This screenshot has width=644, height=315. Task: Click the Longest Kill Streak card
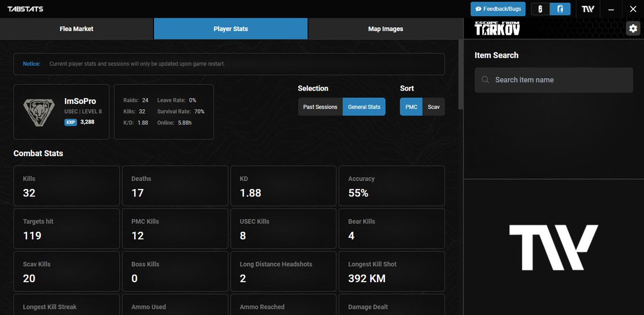pyautogui.click(x=67, y=304)
